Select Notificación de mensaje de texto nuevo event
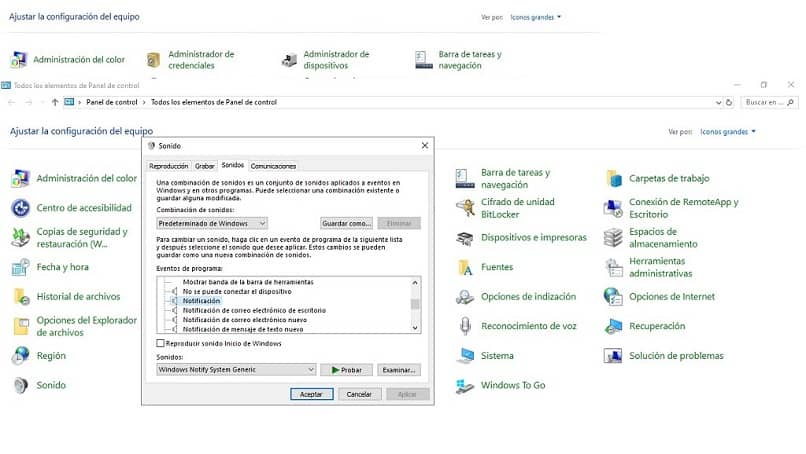Image resolution: width=806 pixels, height=454 pixels. pyautogui.click(x=243, y=329)
